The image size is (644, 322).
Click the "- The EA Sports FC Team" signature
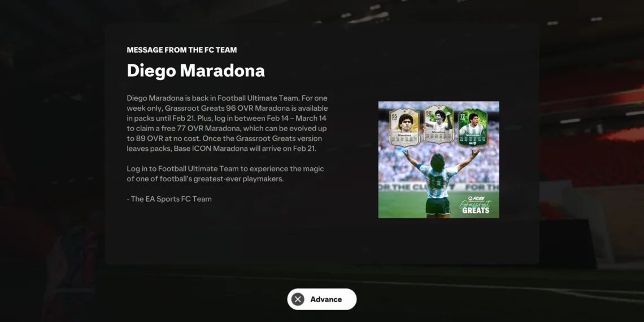point(169,199)
